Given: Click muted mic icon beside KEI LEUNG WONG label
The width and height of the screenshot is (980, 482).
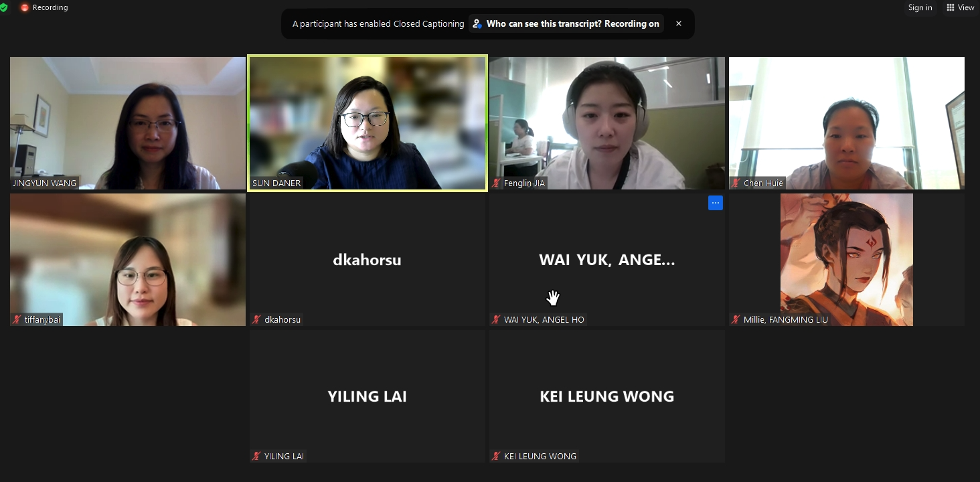Looking at the screenshot, I should tap(497, 456).
